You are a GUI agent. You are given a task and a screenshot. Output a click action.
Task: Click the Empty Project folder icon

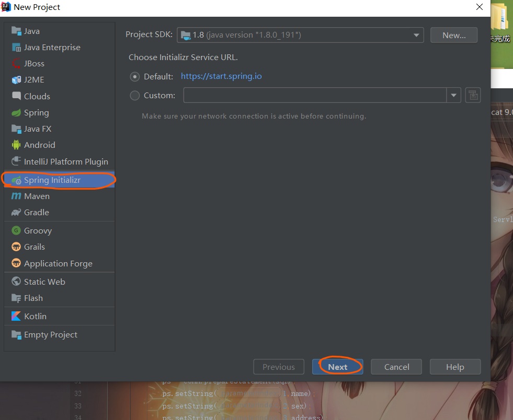click(16, 334)
